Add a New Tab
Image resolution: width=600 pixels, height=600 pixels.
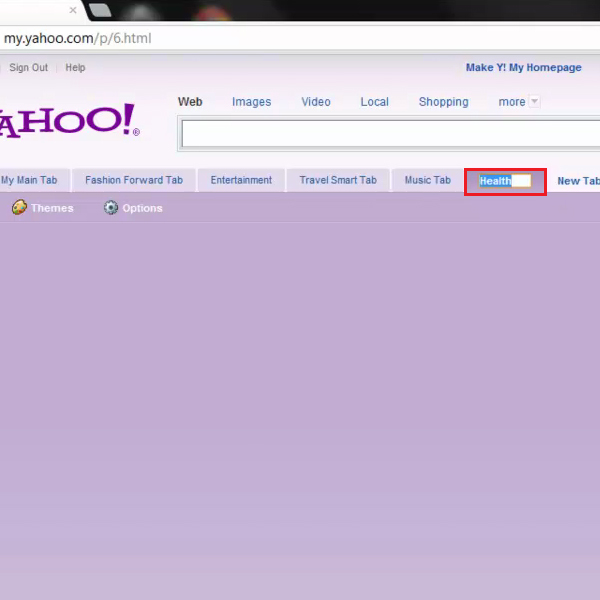pos(578,181)
